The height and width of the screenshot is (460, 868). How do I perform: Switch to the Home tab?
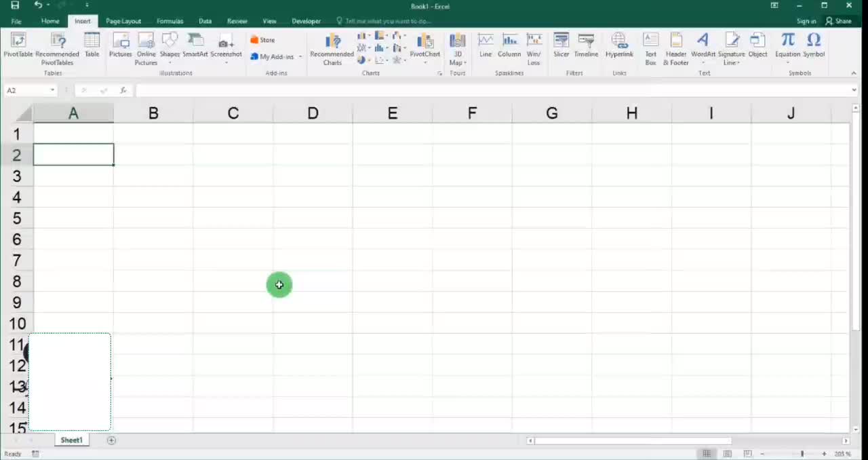click(50, 21)
